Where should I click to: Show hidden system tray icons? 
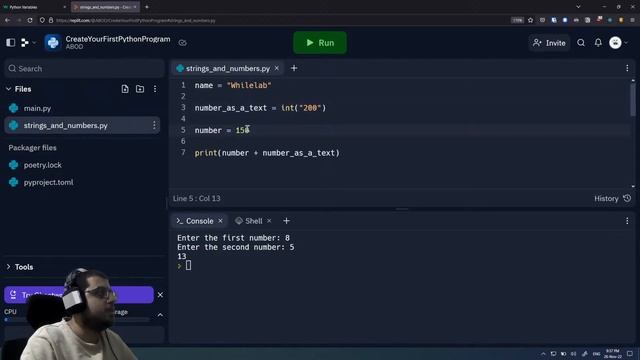543,353
